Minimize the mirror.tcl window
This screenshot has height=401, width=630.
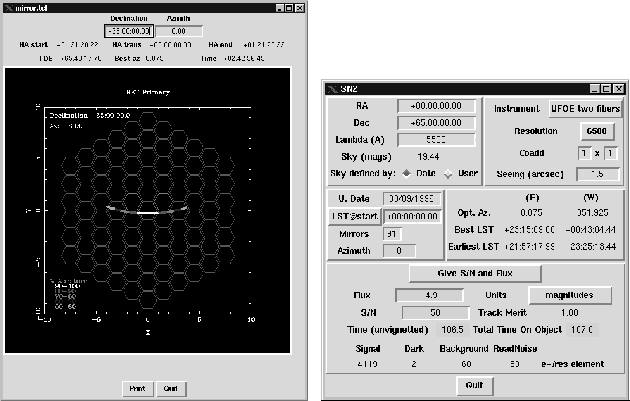pos(280,8)
